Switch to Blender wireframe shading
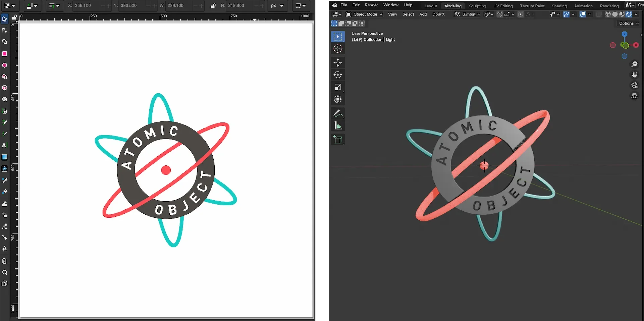644x321 pixels. pyautogui.click(x=608, y=14)
